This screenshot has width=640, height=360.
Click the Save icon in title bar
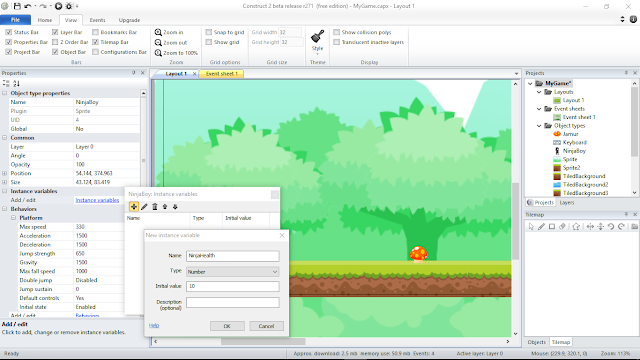pos(17,6)
